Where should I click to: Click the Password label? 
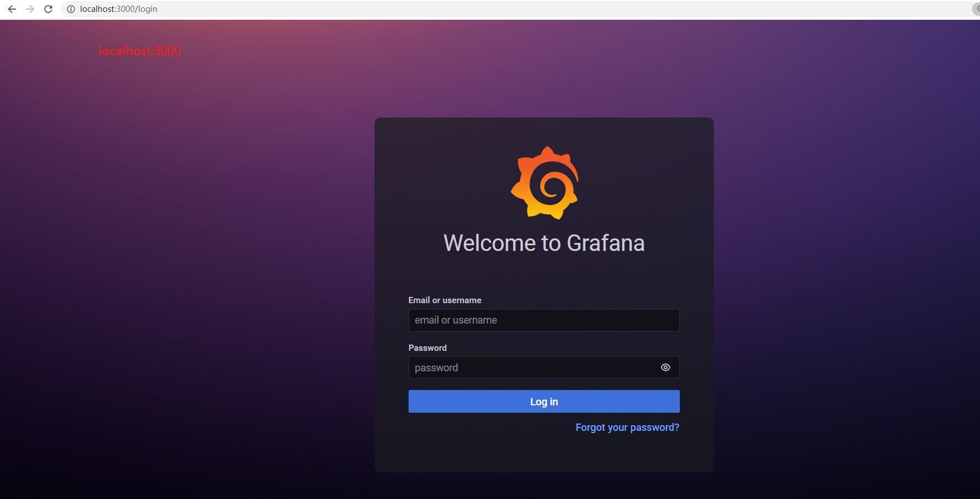[x=427, y=348]
